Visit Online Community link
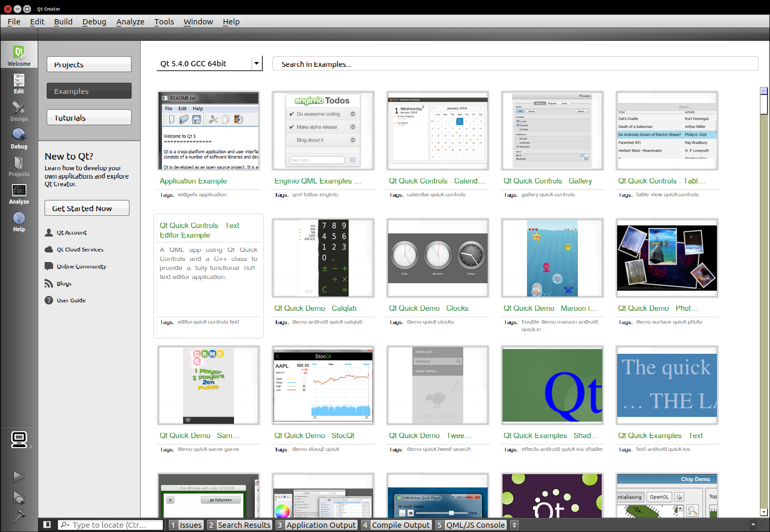This screenshot has width=770, height=532. (x=81, y=266)
